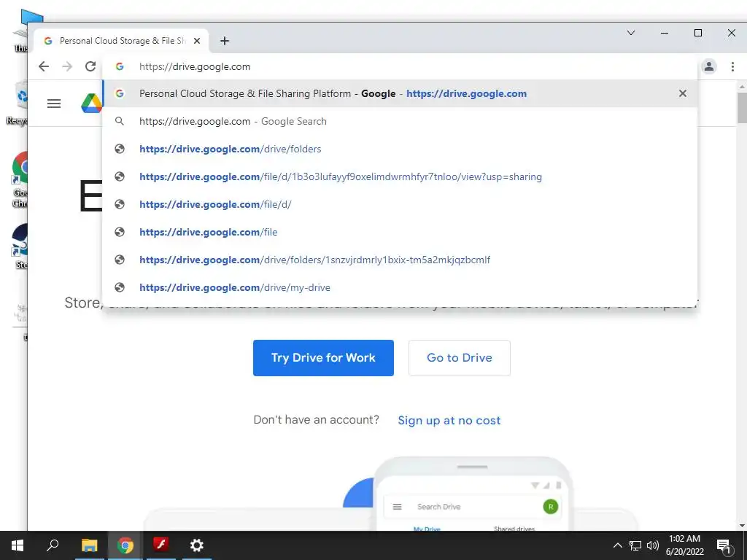The height and width of the screenshot is (560, 747).
Task: Select the suggestion ending in /file
Action: (x=400, y=232)
